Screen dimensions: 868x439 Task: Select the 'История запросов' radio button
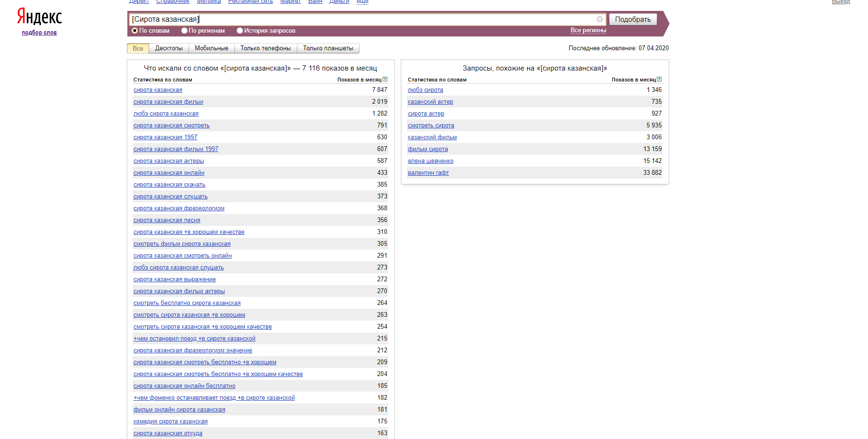click(x=240, y=31)
